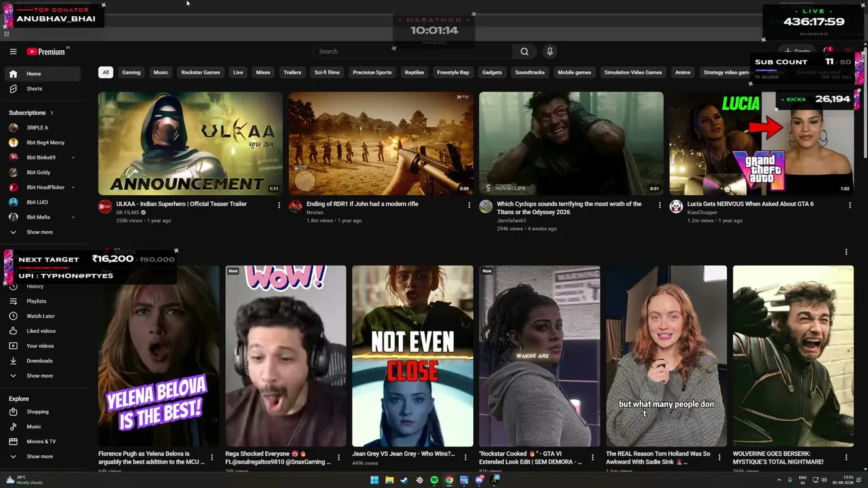Expand the Subscriptions section chevron
This screenshot has width=868, height=488.
[52, 113]
